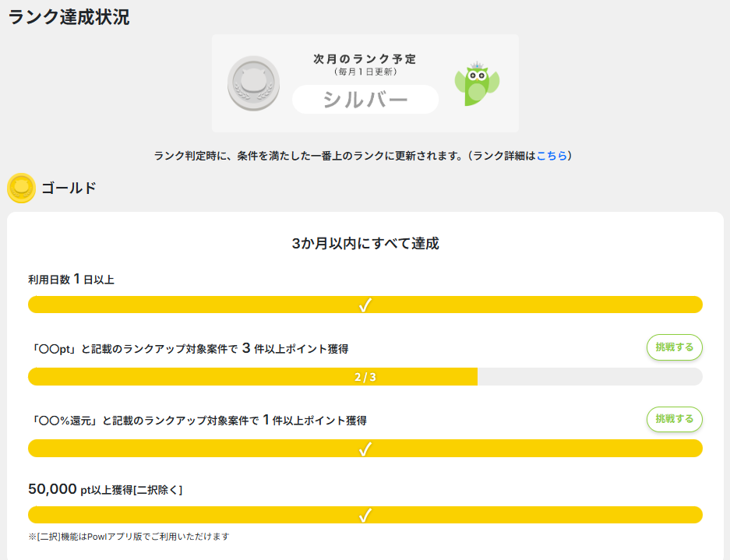Expand details of 3か月以内にすべて達成
This screenshot has height=560, width=730.
(364, 244)
